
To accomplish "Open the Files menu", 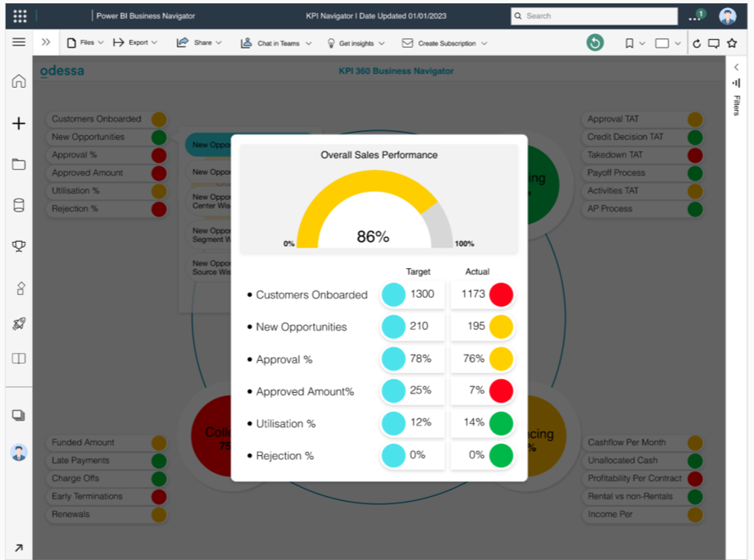I will point(85,43).
